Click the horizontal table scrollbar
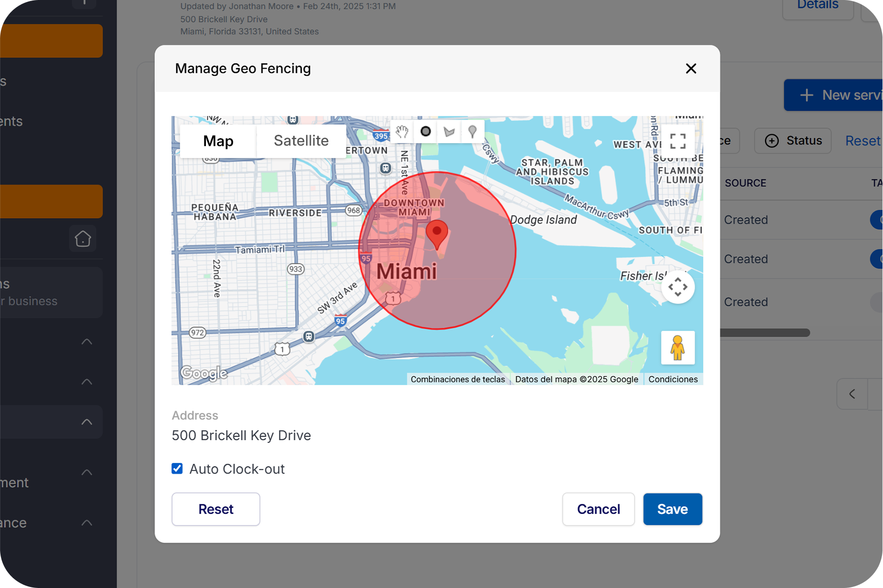Viewport: 883px width, 588px height. pos(765,333)
